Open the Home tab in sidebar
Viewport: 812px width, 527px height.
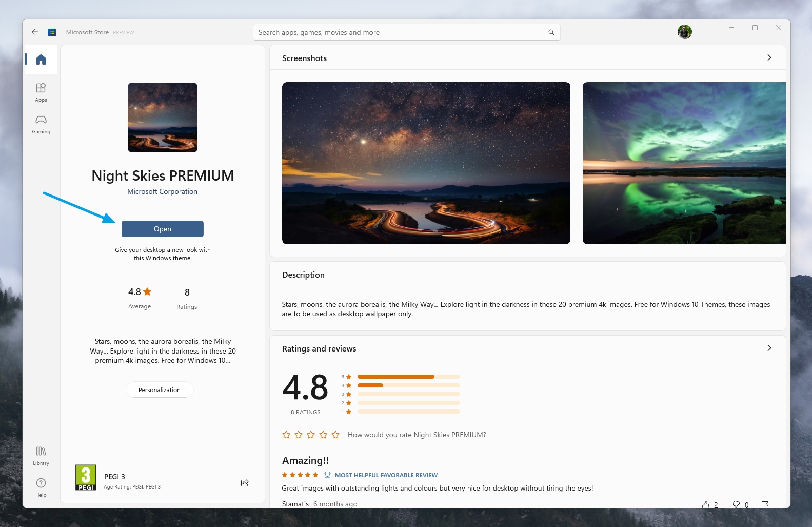coord(41,60)
